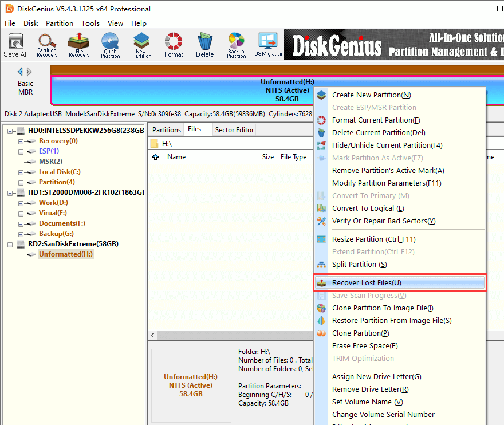Open Backup Partition tool
This screenshot has width=504, height=425.
click(x=236, y=45)
